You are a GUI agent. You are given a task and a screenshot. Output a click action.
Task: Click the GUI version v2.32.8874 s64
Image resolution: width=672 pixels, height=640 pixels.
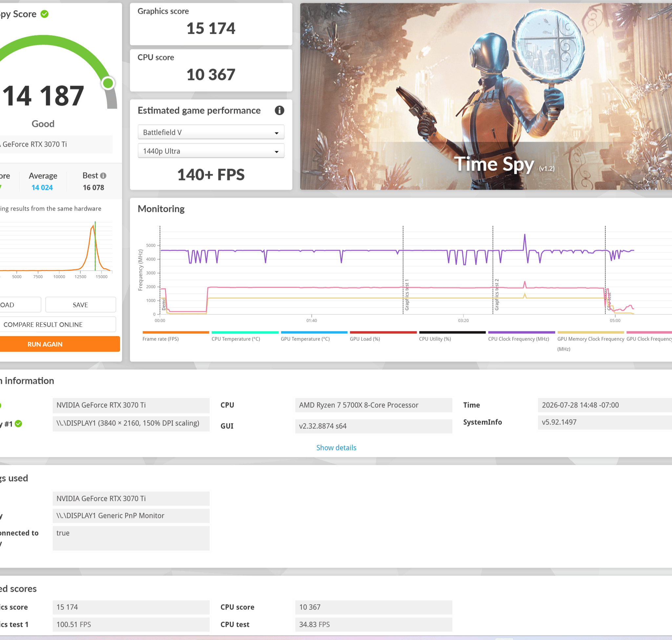tap(374, 426)
